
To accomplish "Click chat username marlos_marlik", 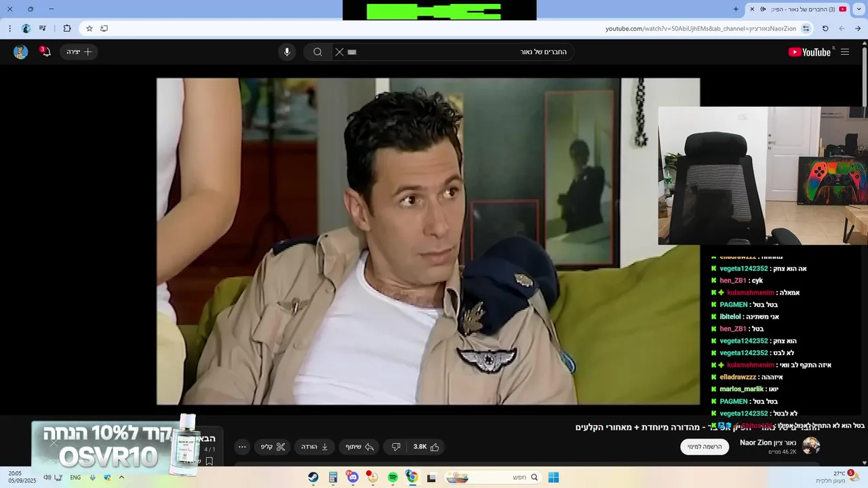I will click(x=742, y=389).
